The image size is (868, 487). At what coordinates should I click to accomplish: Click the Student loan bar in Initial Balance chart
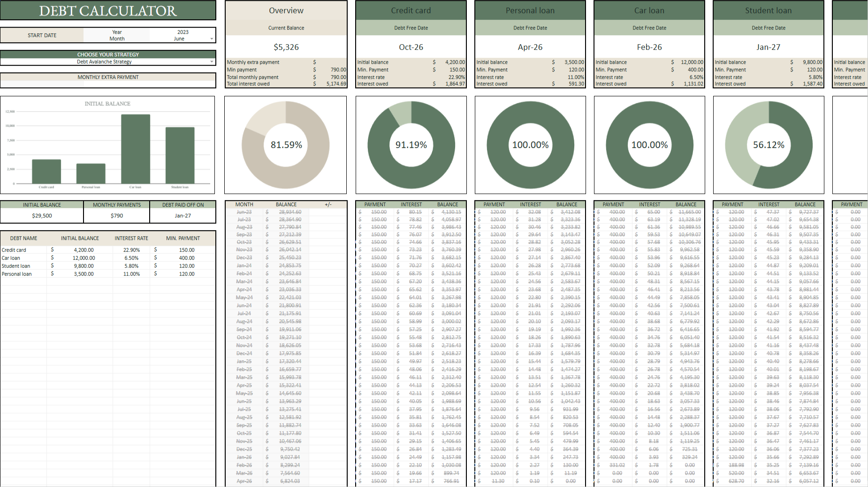pyautogui.click(x=180, y=155)
